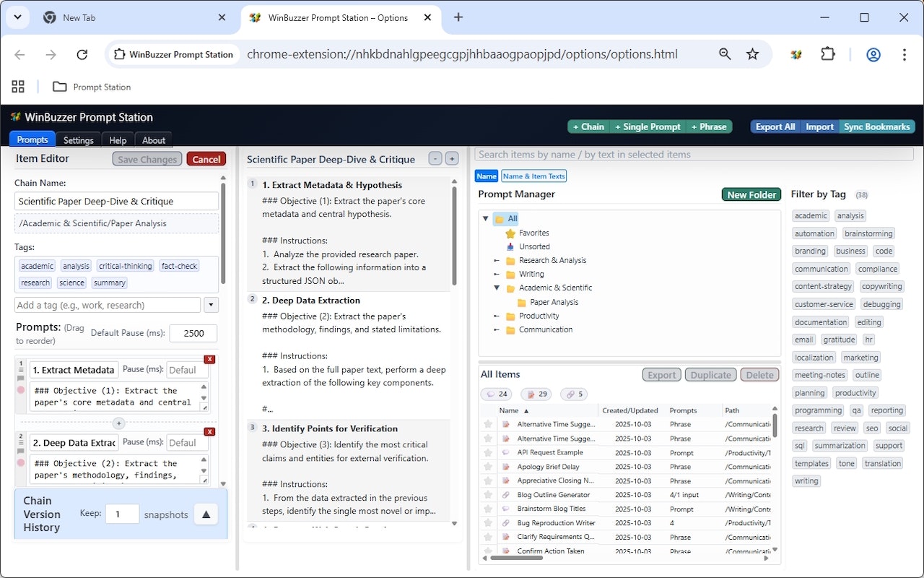Expand the Research & Analysis folder

pos(497,260)
